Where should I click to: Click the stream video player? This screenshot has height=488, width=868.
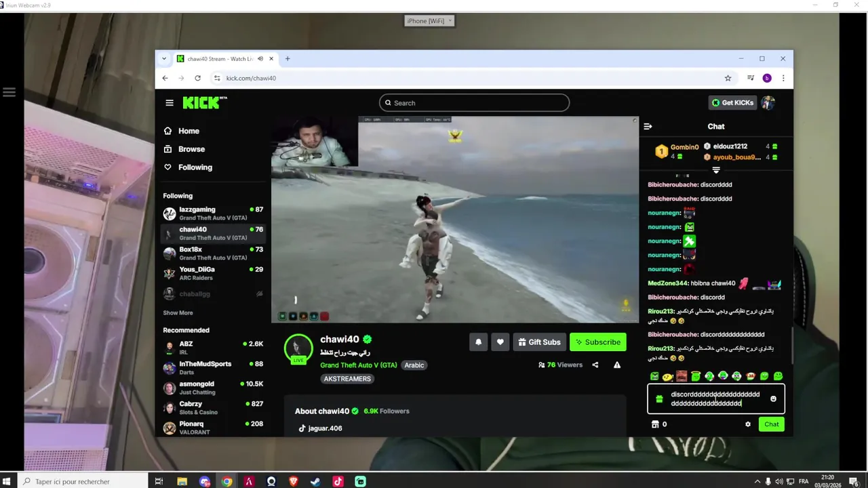(454, 220)
